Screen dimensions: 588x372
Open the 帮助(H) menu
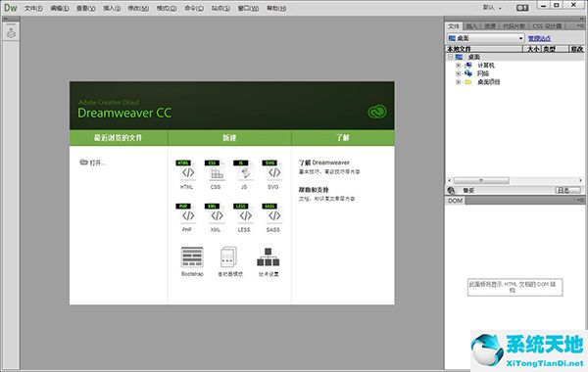point(276,8)
